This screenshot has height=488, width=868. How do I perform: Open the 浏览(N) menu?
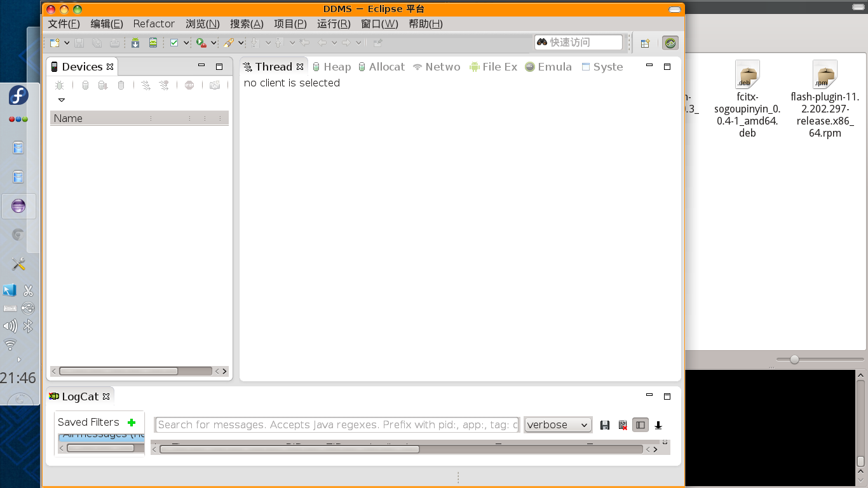coord(203,24)
